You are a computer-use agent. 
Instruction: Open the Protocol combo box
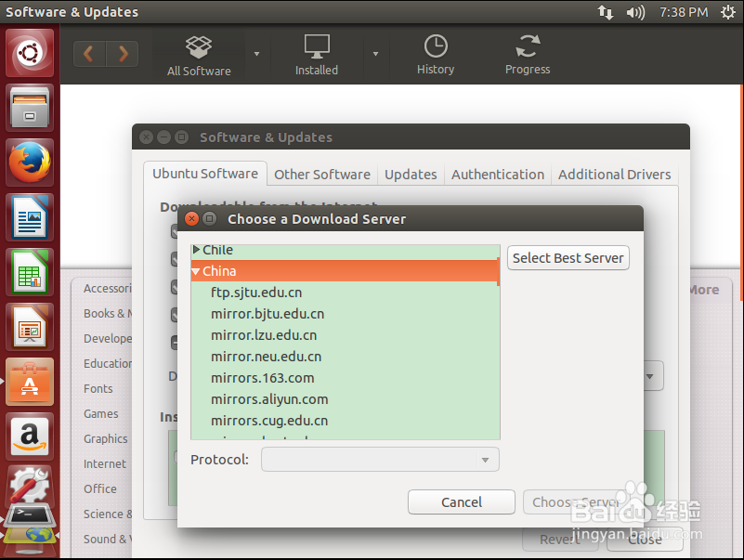[380, 460]
